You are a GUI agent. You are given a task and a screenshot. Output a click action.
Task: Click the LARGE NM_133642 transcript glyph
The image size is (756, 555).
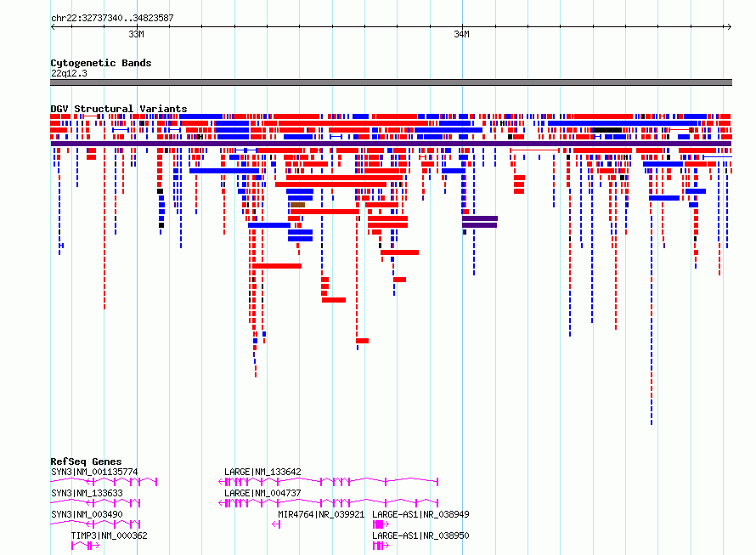[329, 482]
